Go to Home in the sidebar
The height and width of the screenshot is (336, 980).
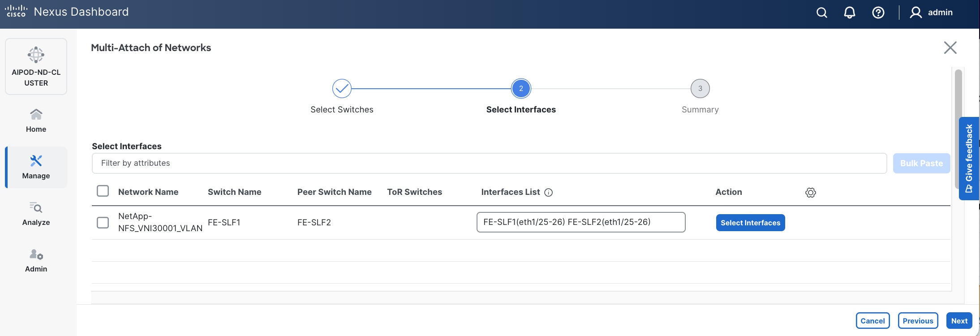point(36,121)
